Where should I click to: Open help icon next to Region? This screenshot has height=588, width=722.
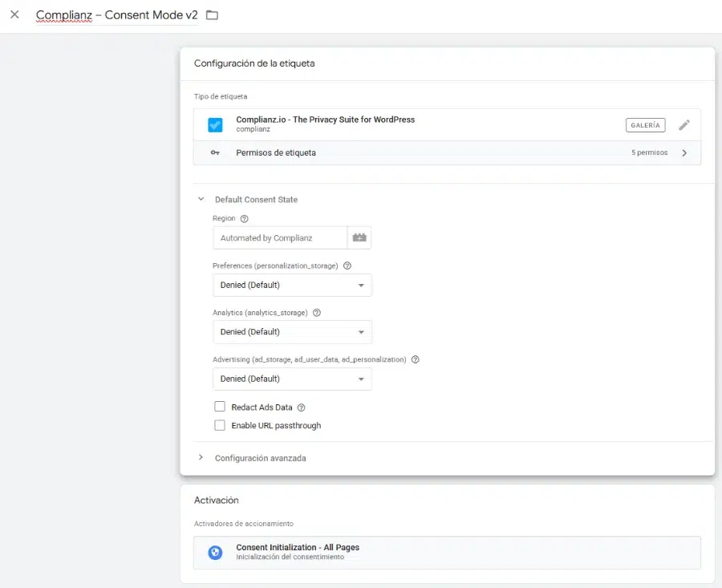(x=245, y=219)
